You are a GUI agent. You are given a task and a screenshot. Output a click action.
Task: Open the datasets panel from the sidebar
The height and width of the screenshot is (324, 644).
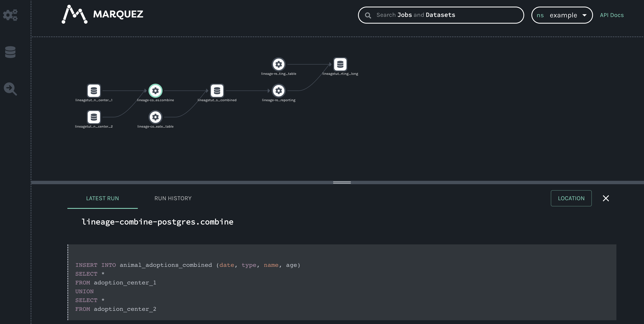(x=10, y=52)
